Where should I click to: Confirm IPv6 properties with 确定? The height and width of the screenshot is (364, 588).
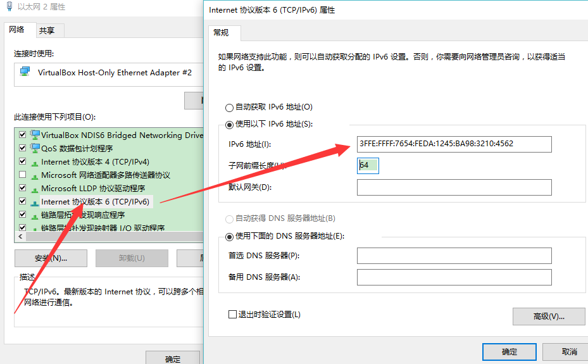coord(510,351)
